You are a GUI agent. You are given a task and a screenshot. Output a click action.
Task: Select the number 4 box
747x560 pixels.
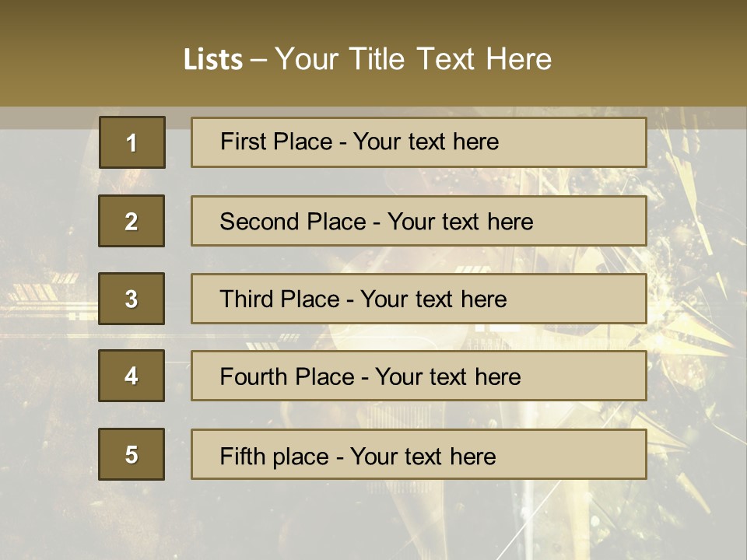132,376
